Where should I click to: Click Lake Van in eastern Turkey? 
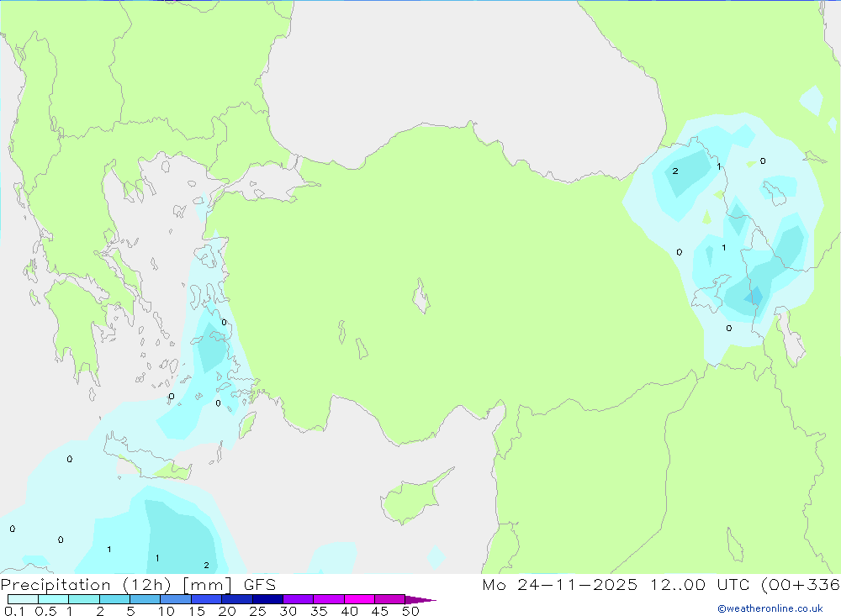click(711, 294)
